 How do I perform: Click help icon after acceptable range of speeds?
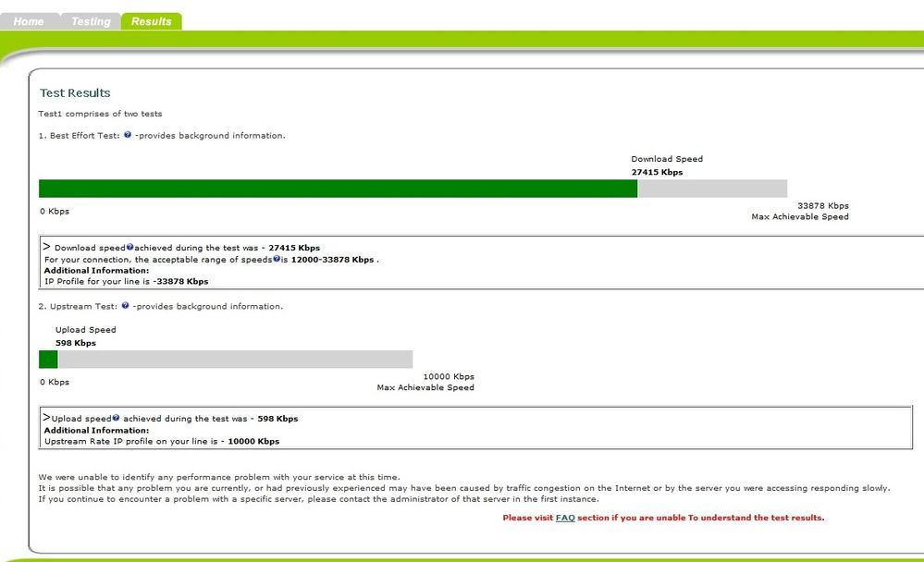(277, 259)
